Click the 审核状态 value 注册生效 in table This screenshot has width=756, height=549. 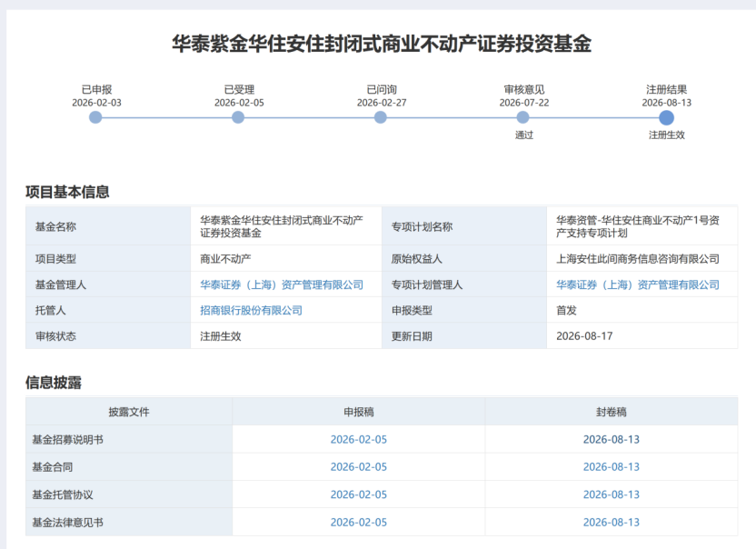[x=220, y=336]
